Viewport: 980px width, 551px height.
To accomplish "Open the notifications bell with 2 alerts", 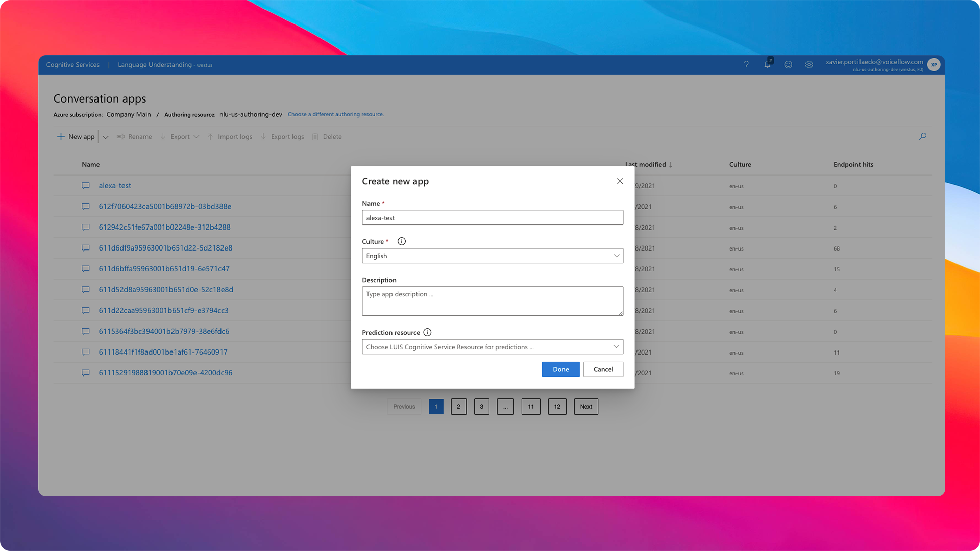I will point(767,64).
